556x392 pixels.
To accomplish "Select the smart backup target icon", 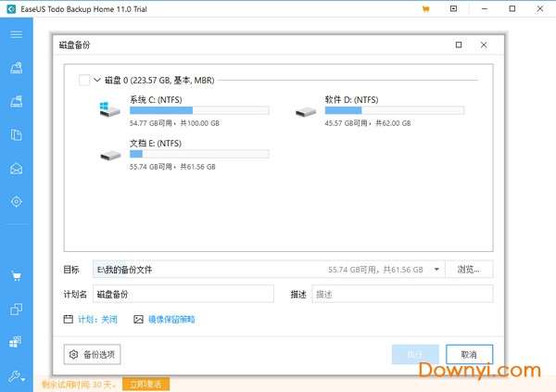I will pyautogui.click(x=17, y=201).
